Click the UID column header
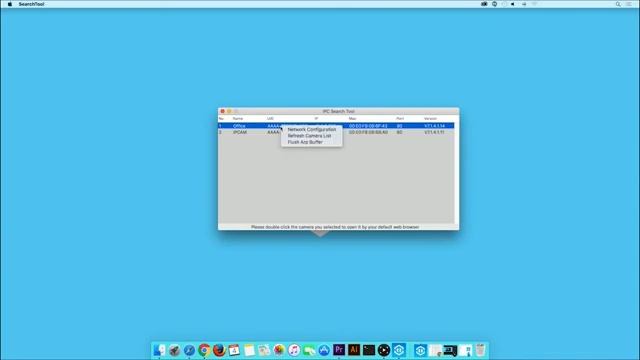Image resolution: width=640 pixels, height=360 pixels. (x=270, y=118)
